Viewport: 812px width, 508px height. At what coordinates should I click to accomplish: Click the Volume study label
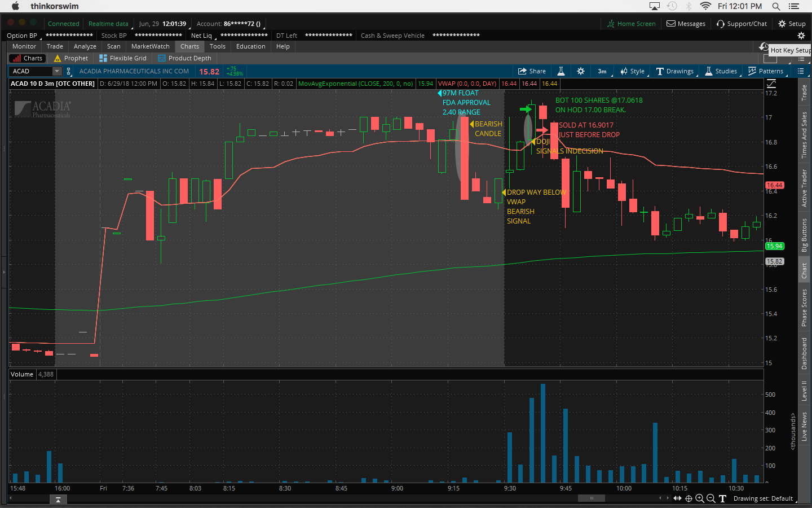[x=22, y=374]
